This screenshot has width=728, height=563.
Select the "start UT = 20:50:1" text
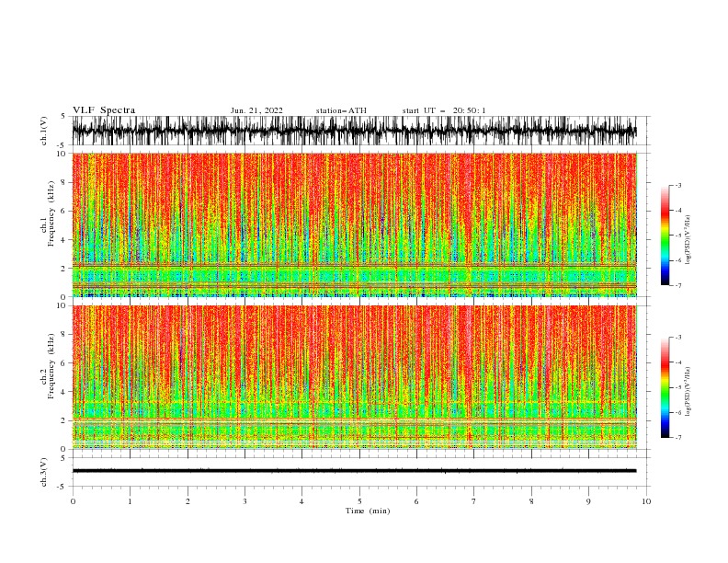[444, 110]
